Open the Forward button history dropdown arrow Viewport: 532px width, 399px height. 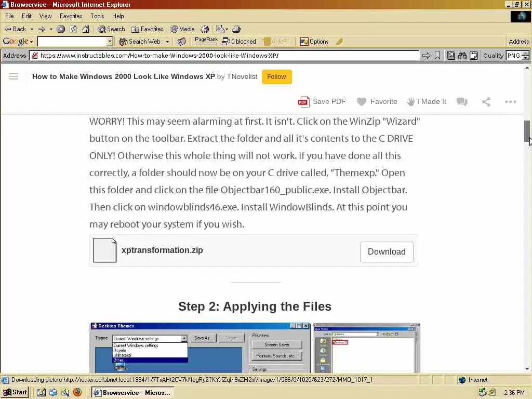pyautogui.click(x=51, y=29)
